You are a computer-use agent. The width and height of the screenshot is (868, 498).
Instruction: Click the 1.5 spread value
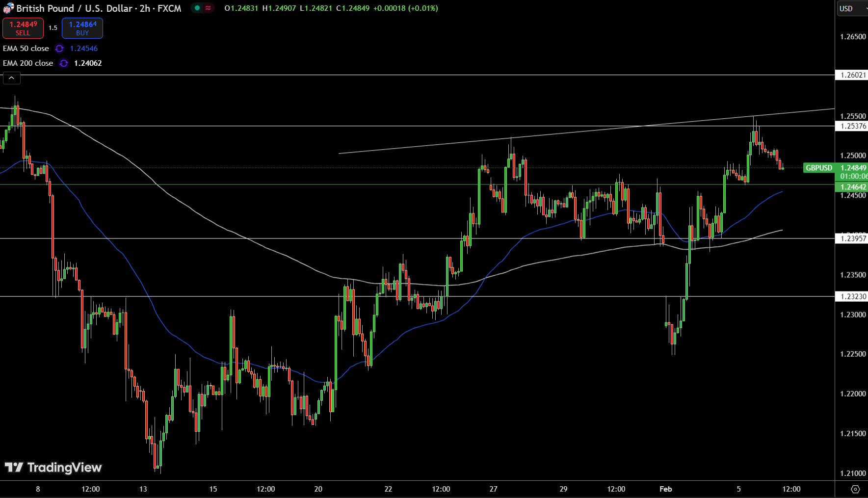click(53, 28)
